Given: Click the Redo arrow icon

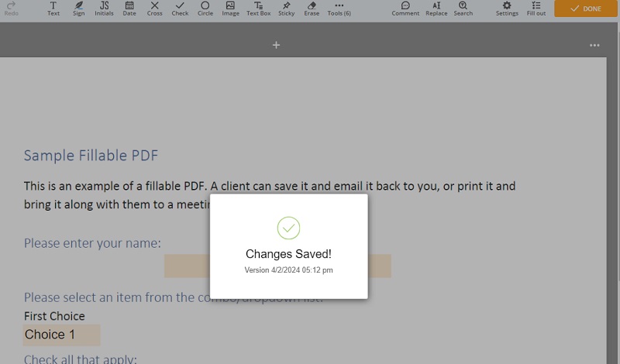Looking at the screenshot, I should pos(11,5).
